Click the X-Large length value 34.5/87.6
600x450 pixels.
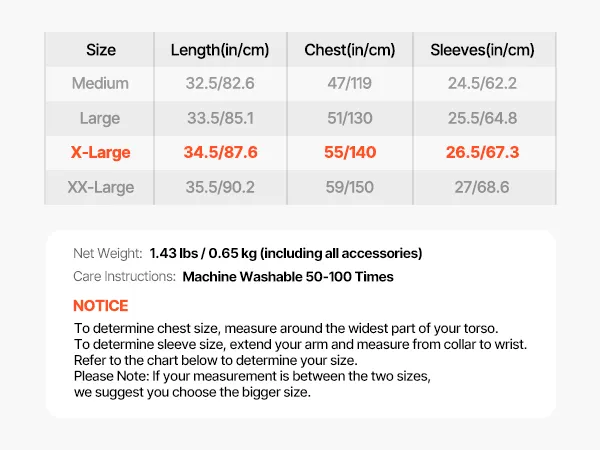220,153
